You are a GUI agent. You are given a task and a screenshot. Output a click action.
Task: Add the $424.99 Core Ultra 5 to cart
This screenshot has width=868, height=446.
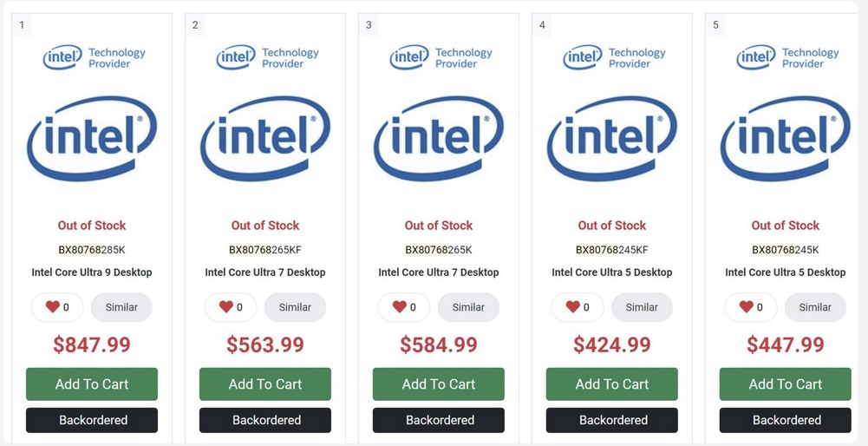pyautogui.click(x=612, y=384)
